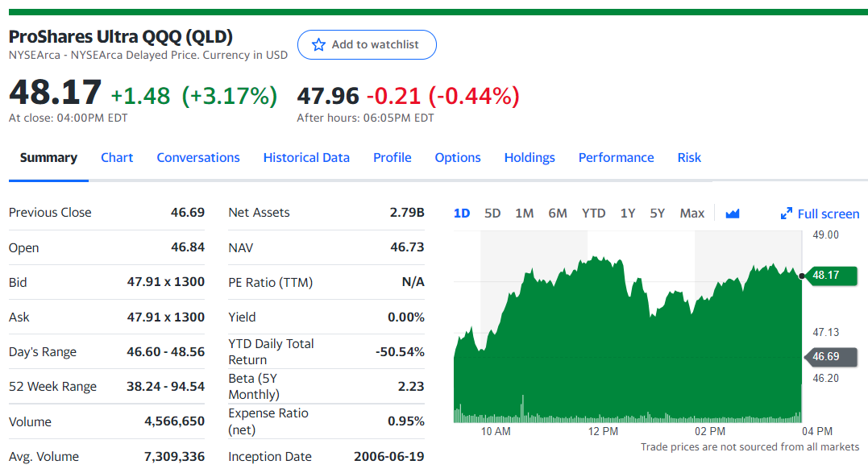
Task: View the Risk tab
Action: click(x=689, y=158)
